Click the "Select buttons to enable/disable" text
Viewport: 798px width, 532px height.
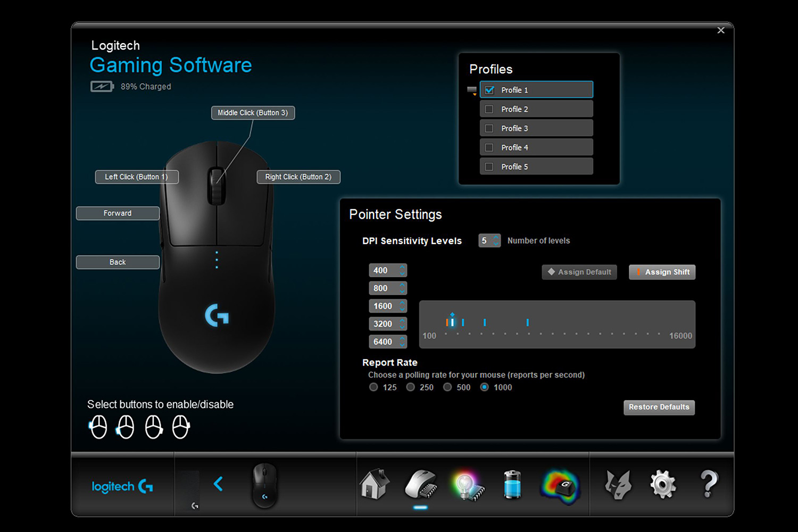pyautogui.click(x=160, y=404)
